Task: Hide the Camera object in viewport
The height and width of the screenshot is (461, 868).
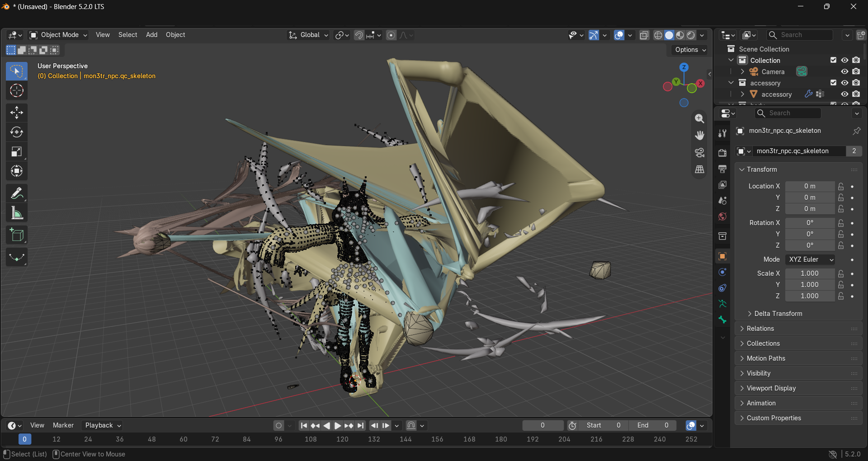Action: pos(844,71)
